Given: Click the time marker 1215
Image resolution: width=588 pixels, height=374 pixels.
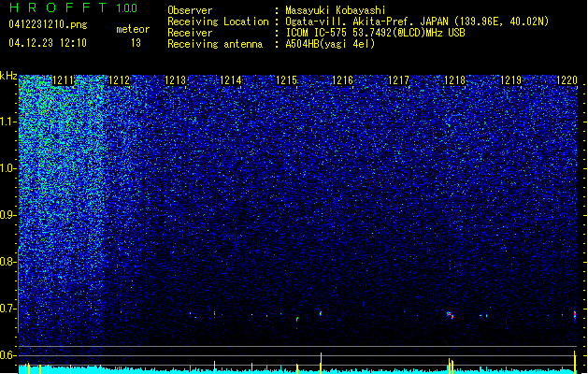Looking at the screenshot, I should [286, 80].
